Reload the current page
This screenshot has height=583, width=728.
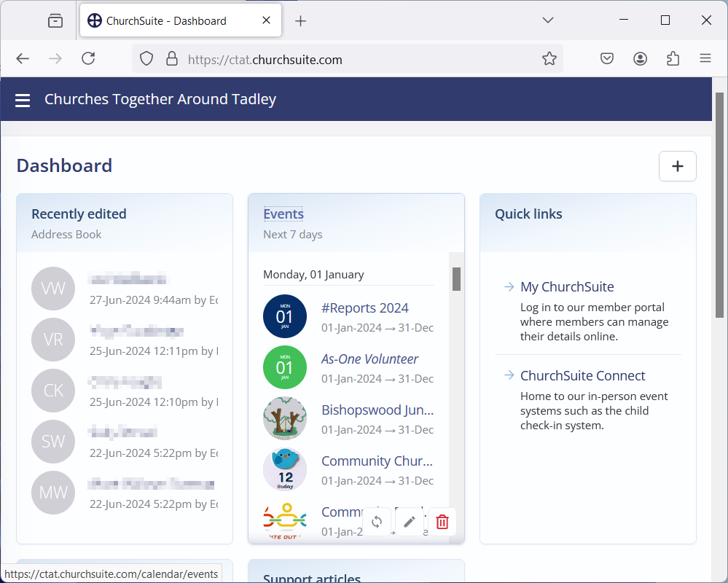pyautogui.click(x=88, y=58)
